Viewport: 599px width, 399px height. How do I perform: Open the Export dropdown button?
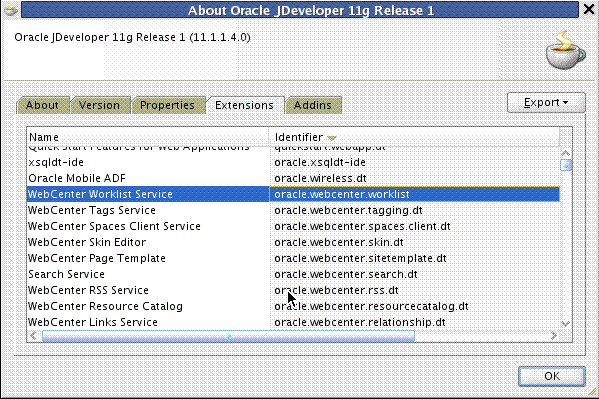(546, 102)
